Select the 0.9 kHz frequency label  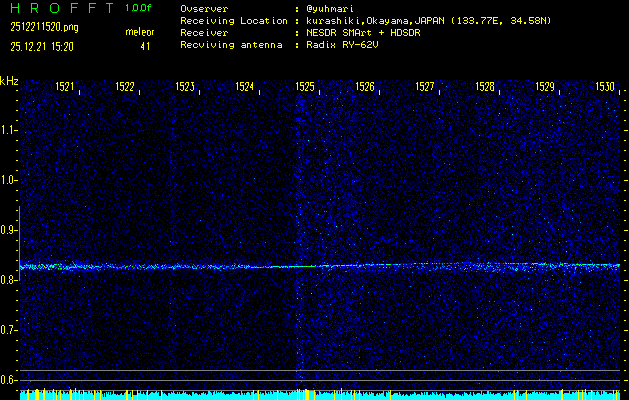(x=9, y=230)
